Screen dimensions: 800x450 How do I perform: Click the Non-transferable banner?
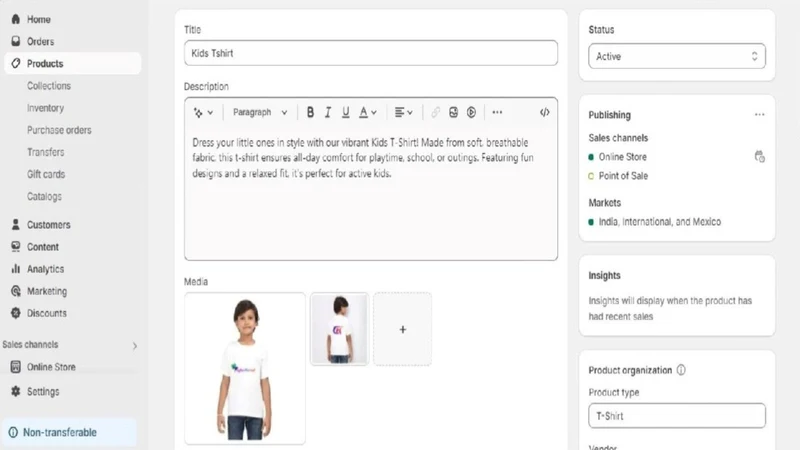pyautogui.click(x=69, y=432)
